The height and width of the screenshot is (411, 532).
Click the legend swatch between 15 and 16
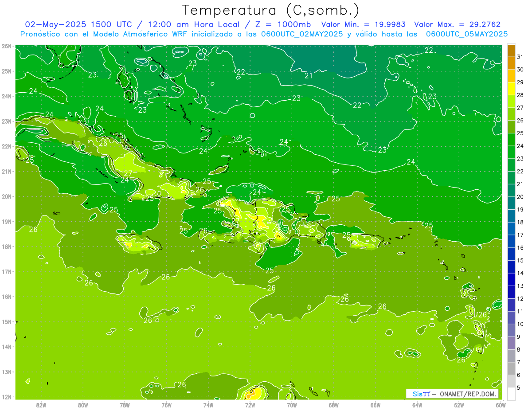pyautogui.click(x=511, y=254)
